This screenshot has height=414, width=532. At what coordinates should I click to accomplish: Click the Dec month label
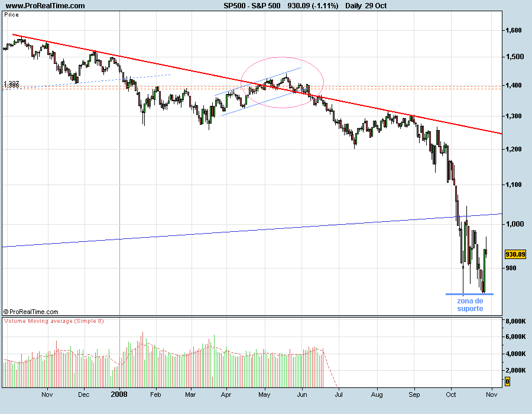tap(83, 394)
